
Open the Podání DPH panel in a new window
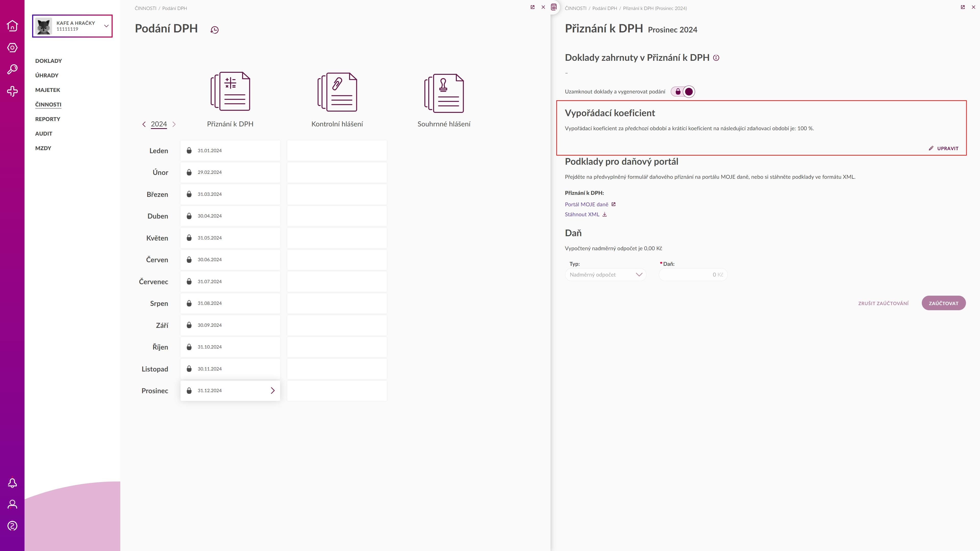click(533, 7)
